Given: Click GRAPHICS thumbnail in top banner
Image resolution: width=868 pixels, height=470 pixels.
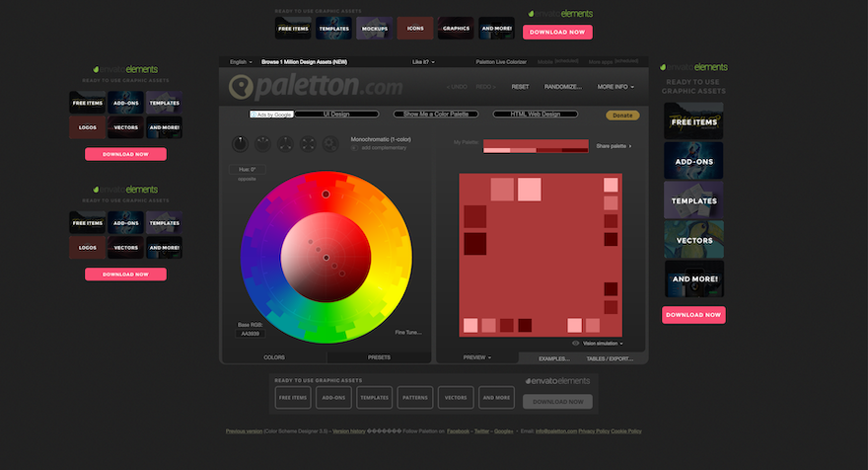Looking at the screenshot, I should click(456, 29).
